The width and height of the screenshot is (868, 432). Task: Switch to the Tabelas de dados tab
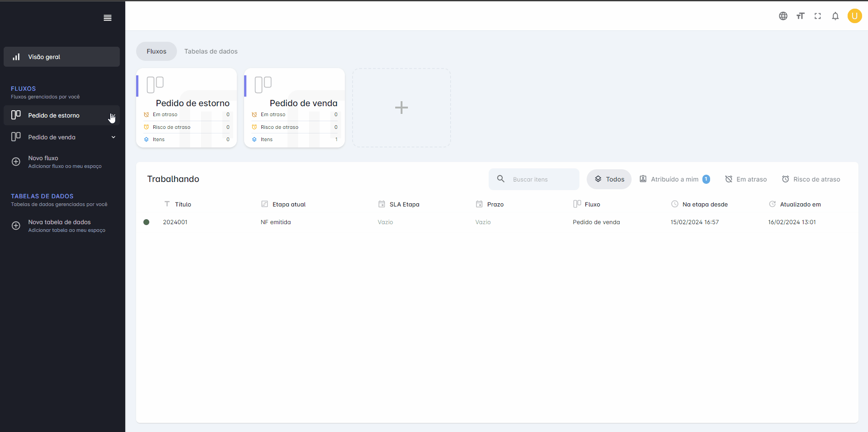point(211,51)
